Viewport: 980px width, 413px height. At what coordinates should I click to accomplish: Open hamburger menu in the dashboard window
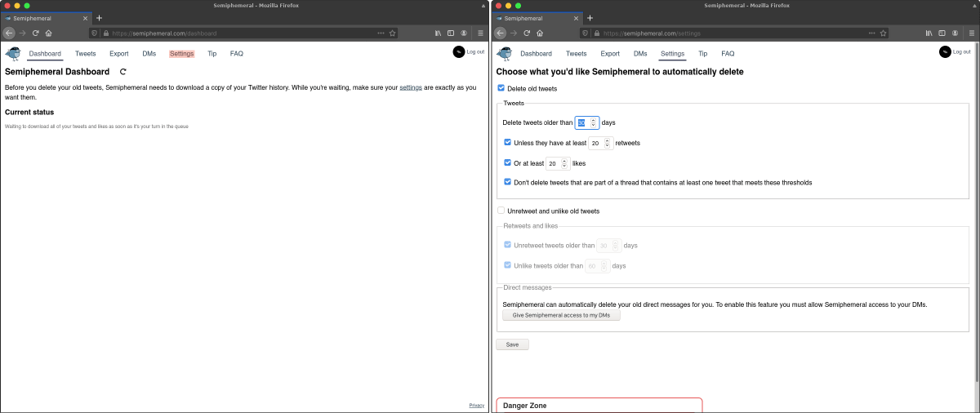tap(480, 33)
